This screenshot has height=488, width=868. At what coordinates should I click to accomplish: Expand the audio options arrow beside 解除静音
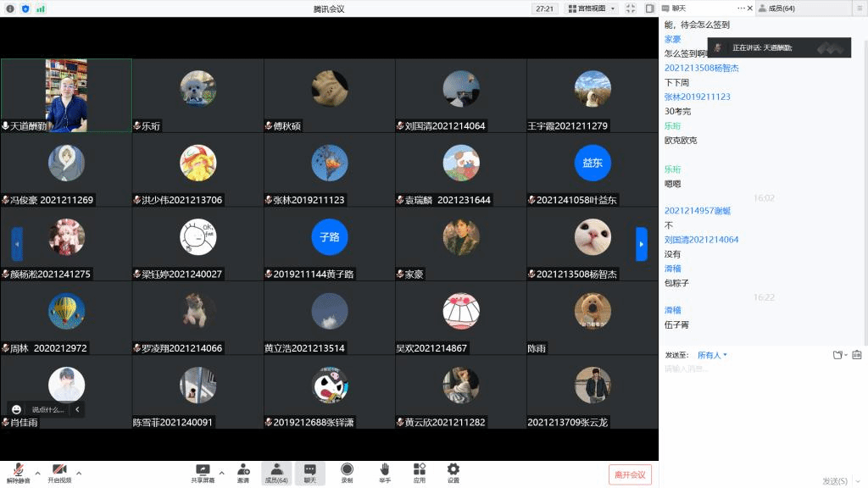click(37, 473)
